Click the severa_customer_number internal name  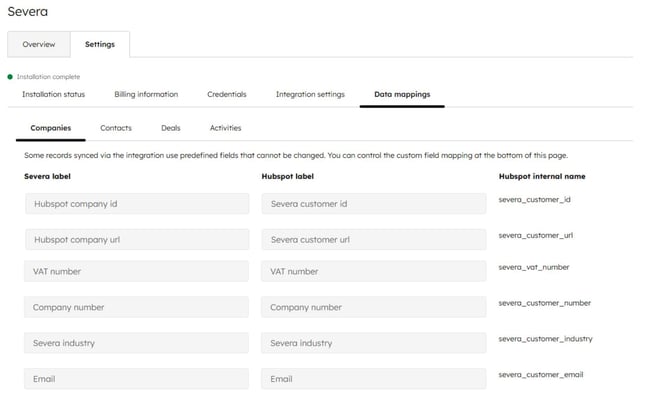[545, 303]
